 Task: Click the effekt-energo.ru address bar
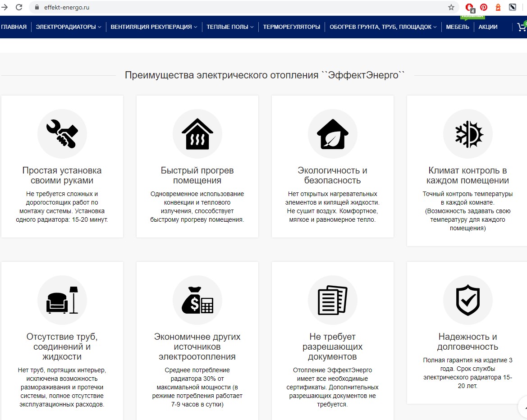pos(244,7)
